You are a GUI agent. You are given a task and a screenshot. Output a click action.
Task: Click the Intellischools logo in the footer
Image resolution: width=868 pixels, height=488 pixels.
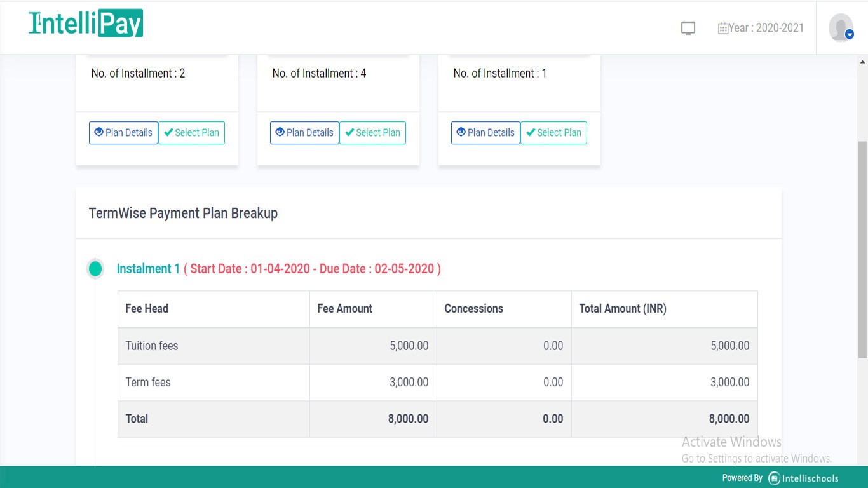(x=773, y=477)
